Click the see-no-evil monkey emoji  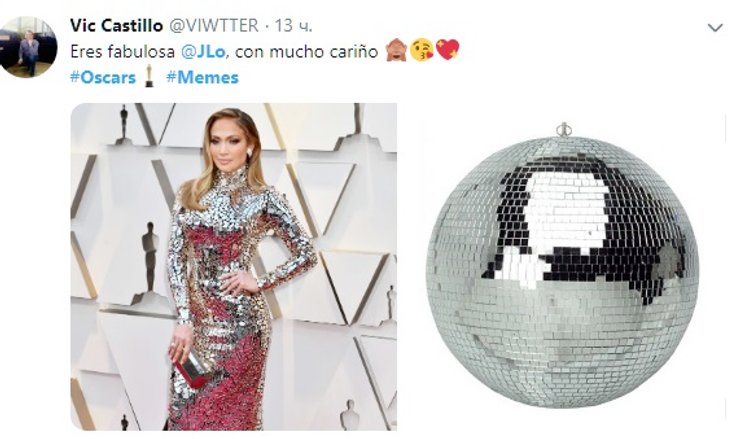tap(396, 50)
